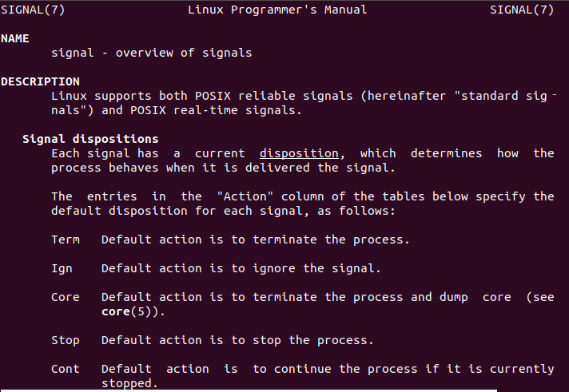Viewport: 569px width, 392px height.
Task: Click the "signal - overview of signals" line
Action: click(151, 53)
